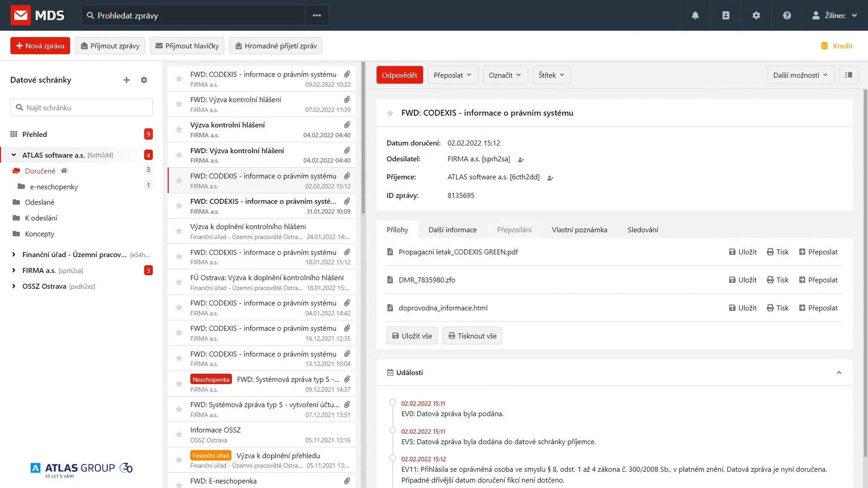868x488 pixels.
Task: Open the Označit dropdown
Action: 505,75
